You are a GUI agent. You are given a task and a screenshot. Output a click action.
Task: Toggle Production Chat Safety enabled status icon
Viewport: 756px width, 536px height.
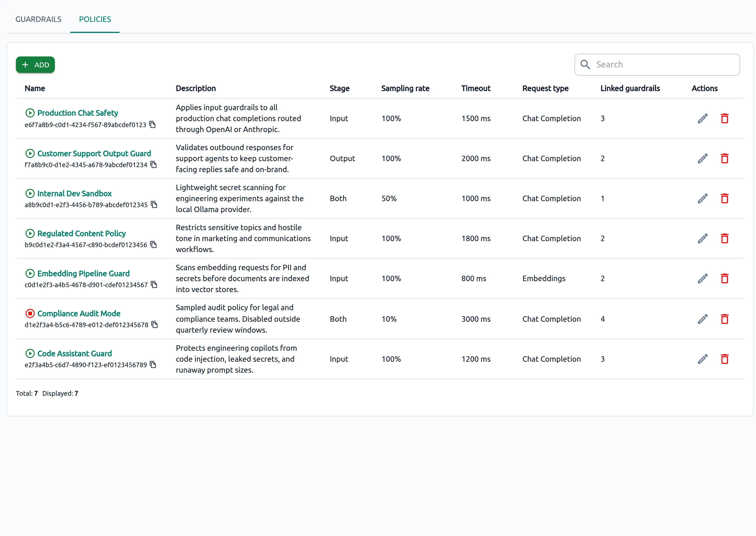pos(30,113)
